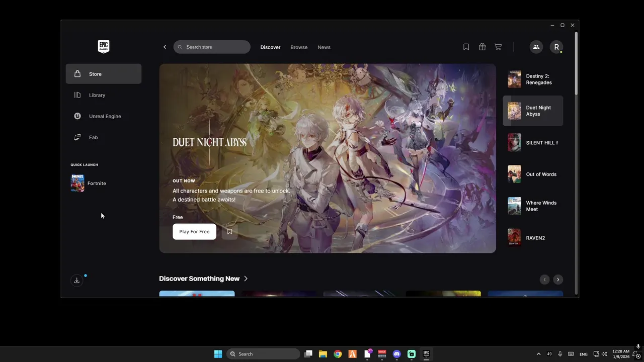644x362 pixels.
Task: Switch to the News tab
Action: point(324,47)
